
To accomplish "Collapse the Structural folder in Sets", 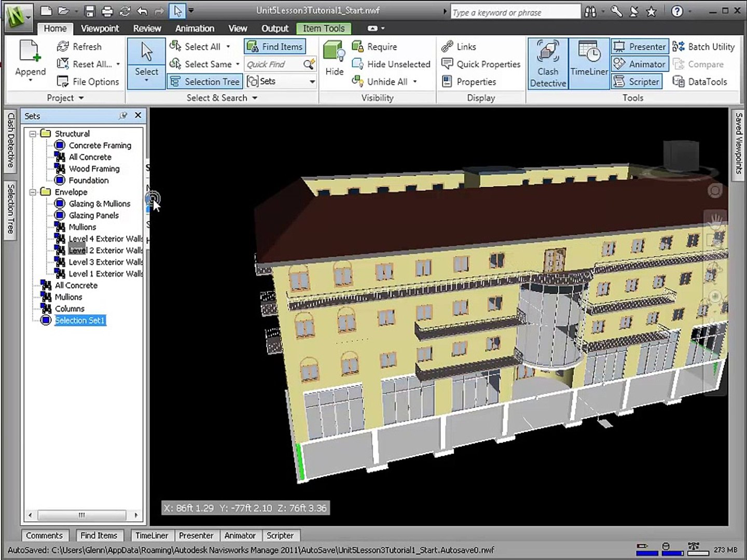I will pos(33,134).
